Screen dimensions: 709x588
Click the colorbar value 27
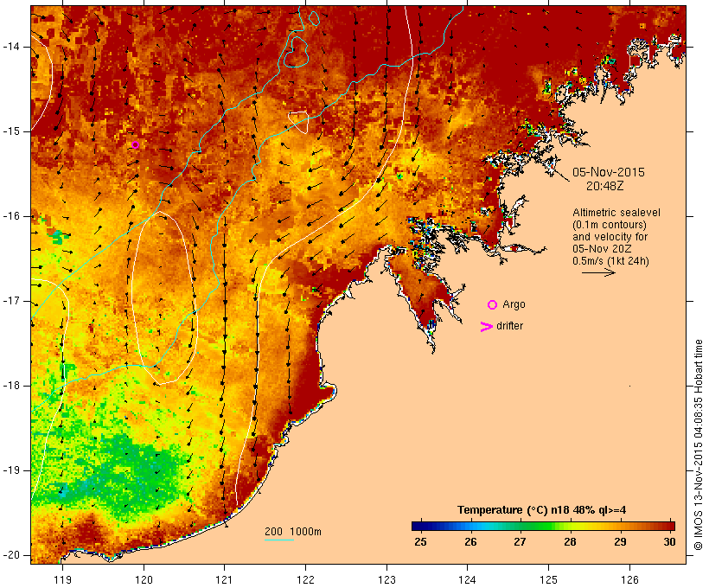click(520, 542)
